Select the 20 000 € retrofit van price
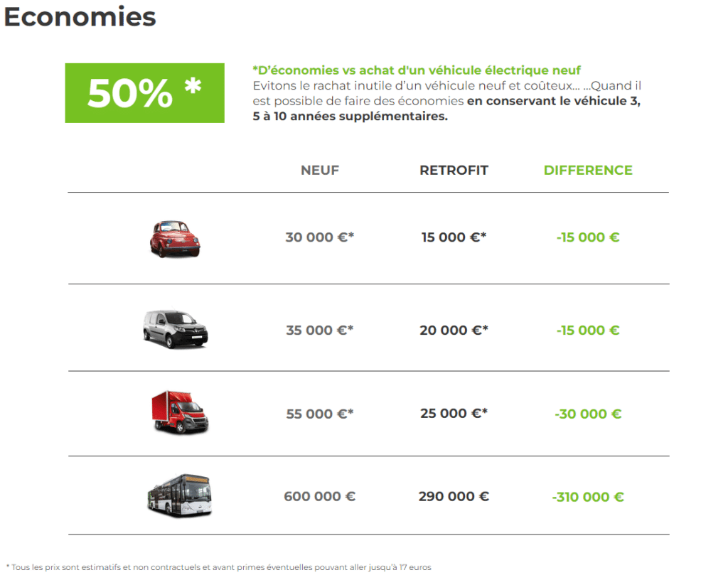 (x=454, y=330)
